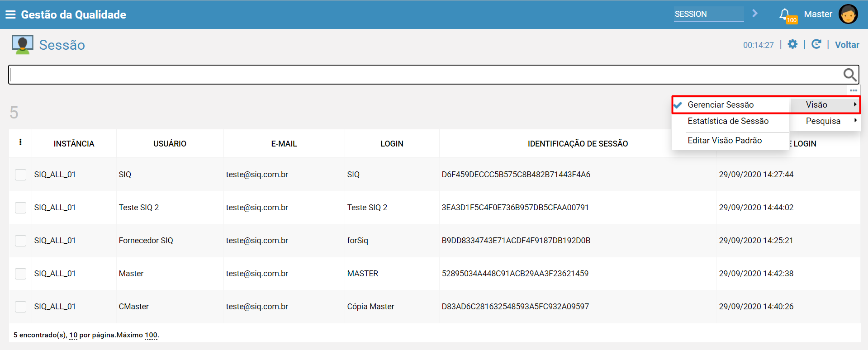Select the checkbox for CMaster row
The image size is (868, 350).
pos(21,307)
